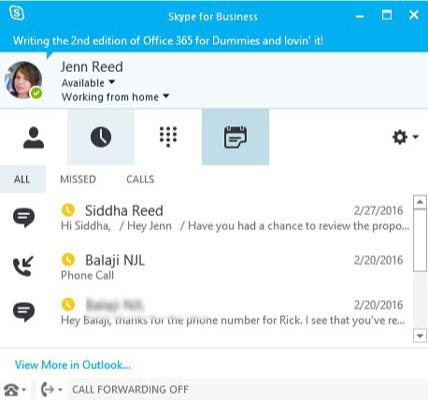
Task: Click yellow presence icon on the blurred contact row
Action: (68, 304)
